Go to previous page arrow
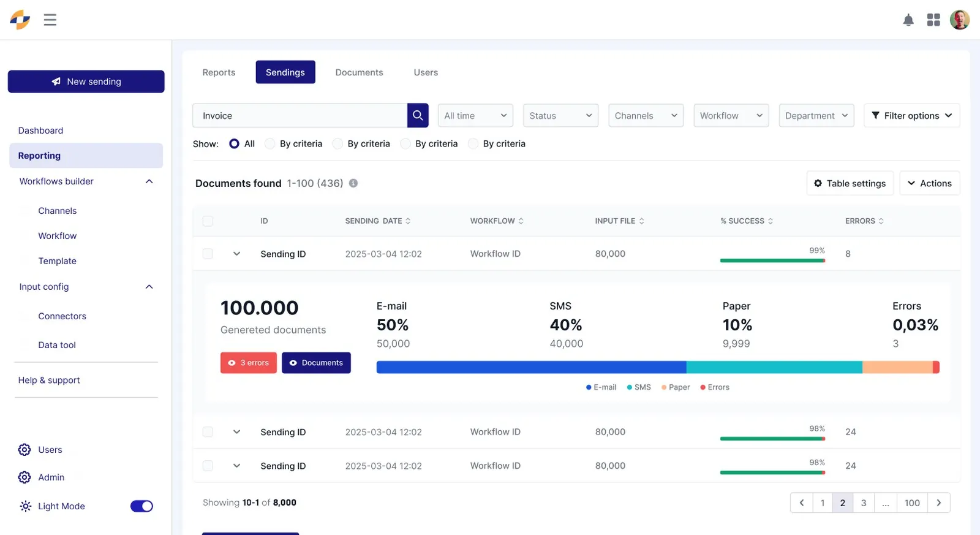This screenshot has width=980, height=535. [x=802, y=503]
